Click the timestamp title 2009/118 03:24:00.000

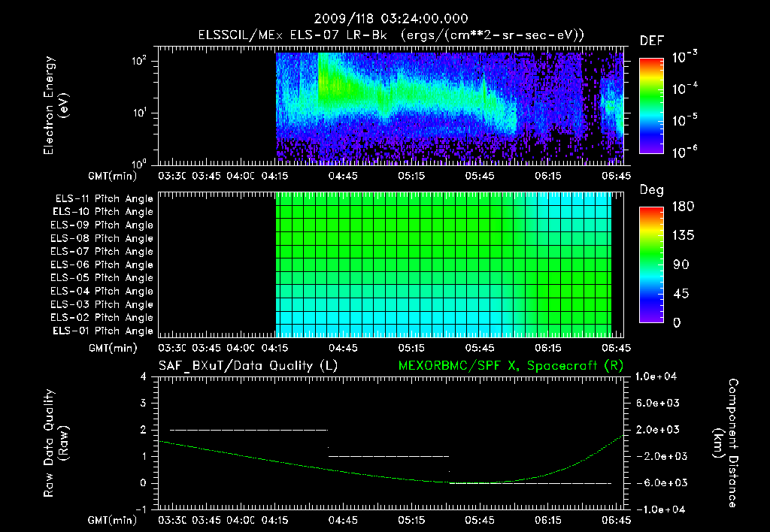pos(391,19)
